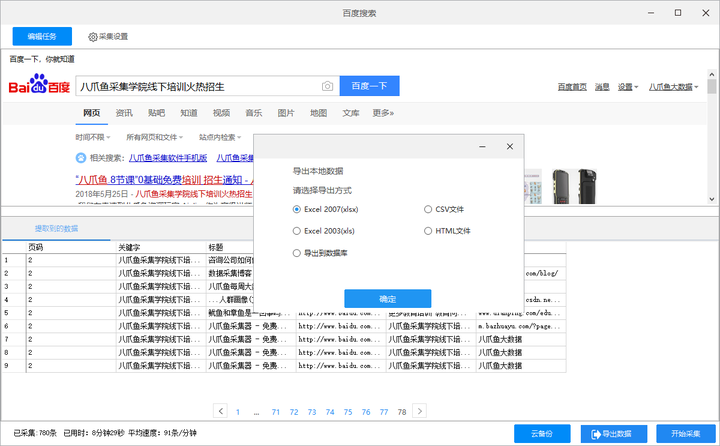
Task: Go to results page 76
Action: (x=366, y=412)
